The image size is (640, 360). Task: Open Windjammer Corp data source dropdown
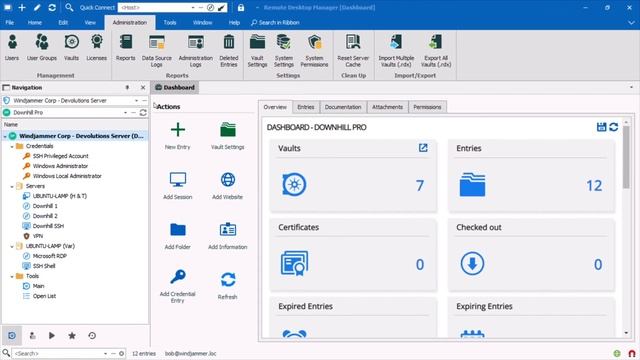[136, 100]
